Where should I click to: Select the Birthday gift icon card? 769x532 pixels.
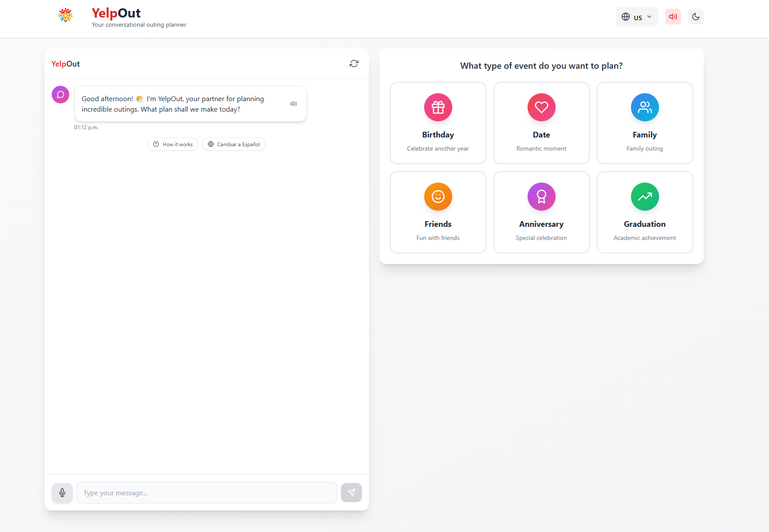click(438, 123)
